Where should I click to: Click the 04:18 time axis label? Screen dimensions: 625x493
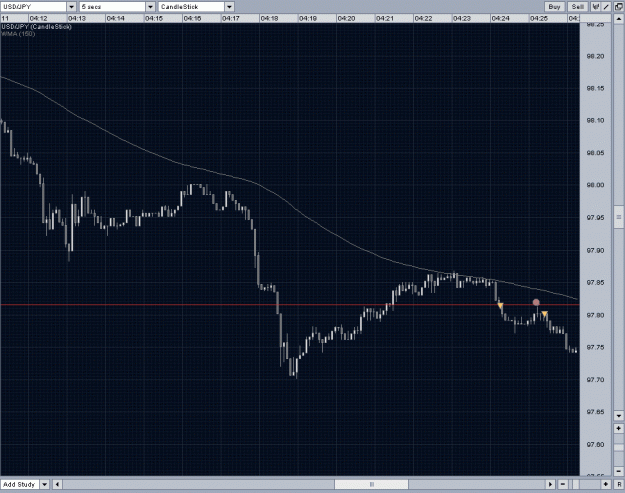(269, 18)
